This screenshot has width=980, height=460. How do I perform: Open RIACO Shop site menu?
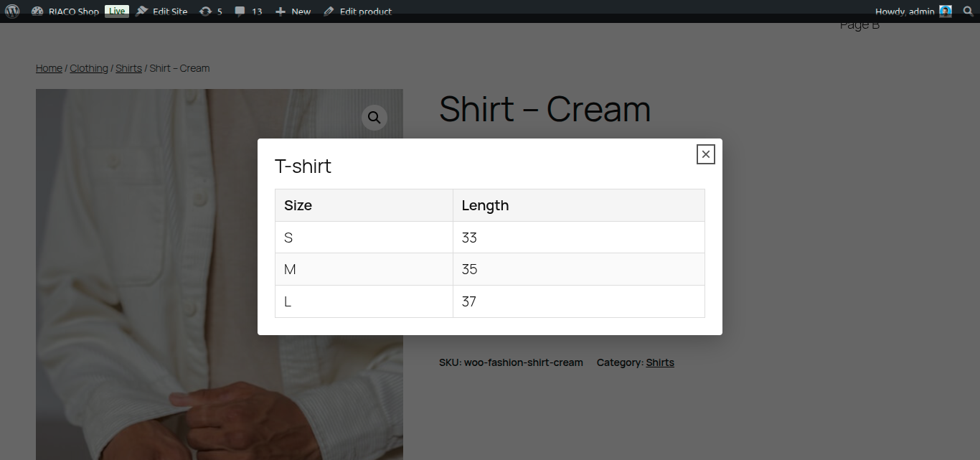click(65, 11)
